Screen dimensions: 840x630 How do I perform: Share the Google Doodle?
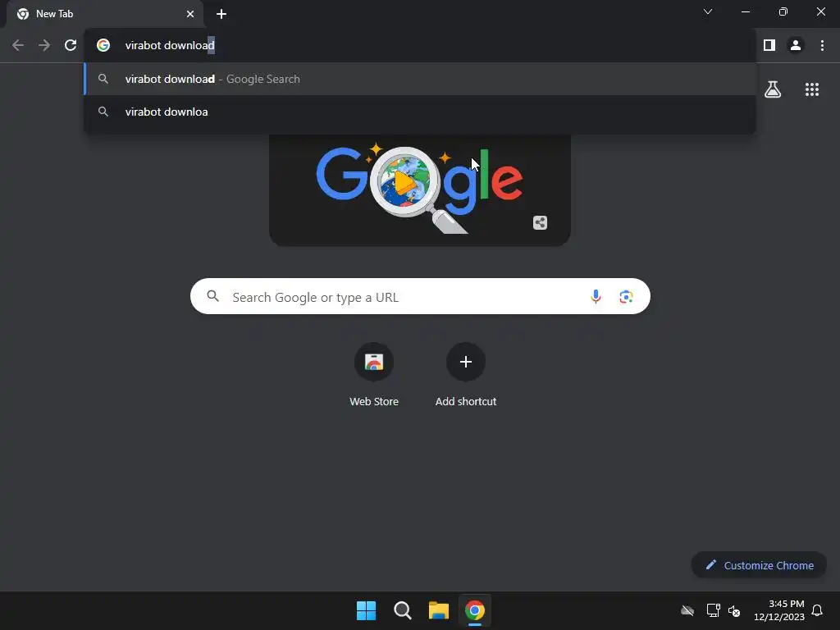click(540, 223)
